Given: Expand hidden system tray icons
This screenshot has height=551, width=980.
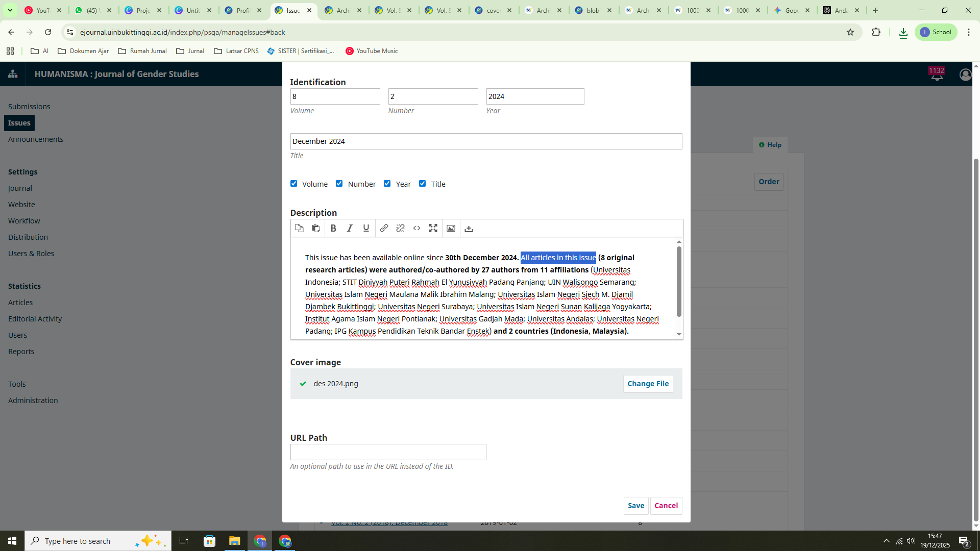Looking at the screenshot, I should [x=886, y=541].
